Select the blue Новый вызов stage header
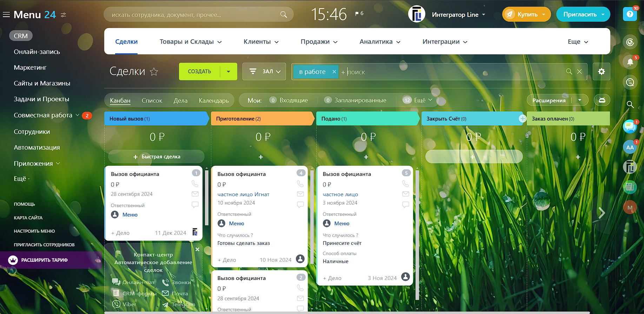The image size is (644, 314). [157, 119]
